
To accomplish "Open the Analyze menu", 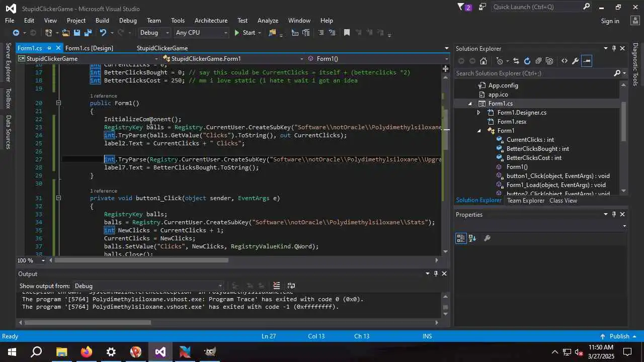I will click(268, 21).
